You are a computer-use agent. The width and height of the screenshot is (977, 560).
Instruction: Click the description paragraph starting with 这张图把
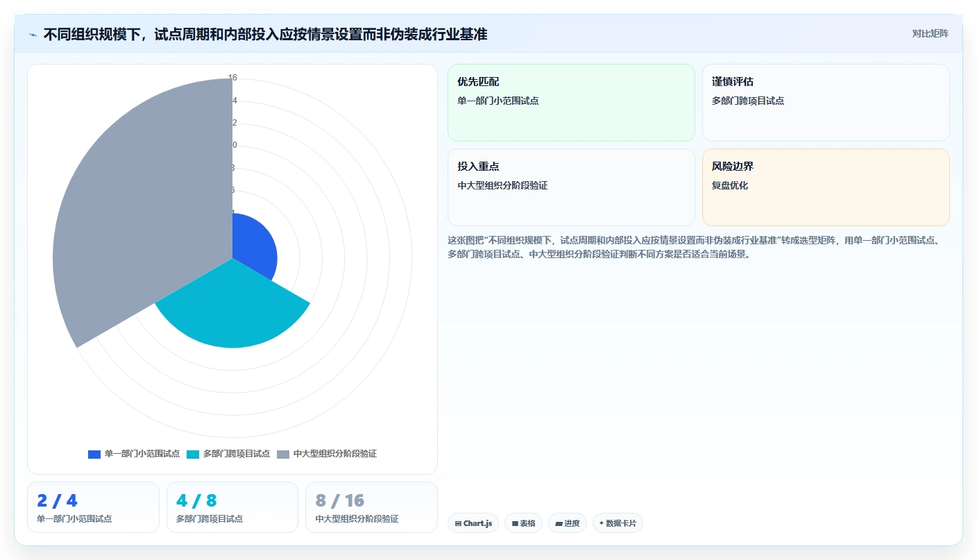point(694,247)
